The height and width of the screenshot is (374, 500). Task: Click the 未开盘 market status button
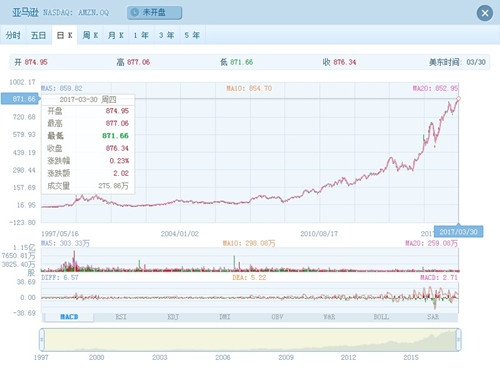coord(154,13)
